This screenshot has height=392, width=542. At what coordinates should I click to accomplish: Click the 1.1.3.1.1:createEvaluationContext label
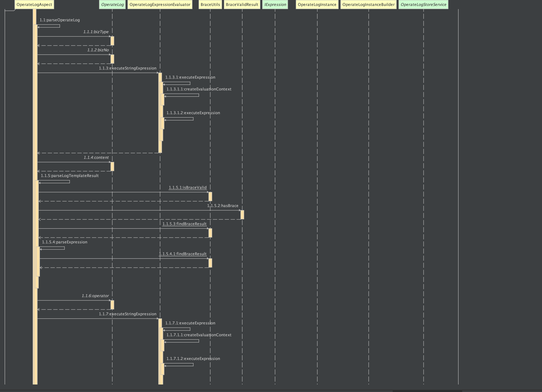point(199,89)
